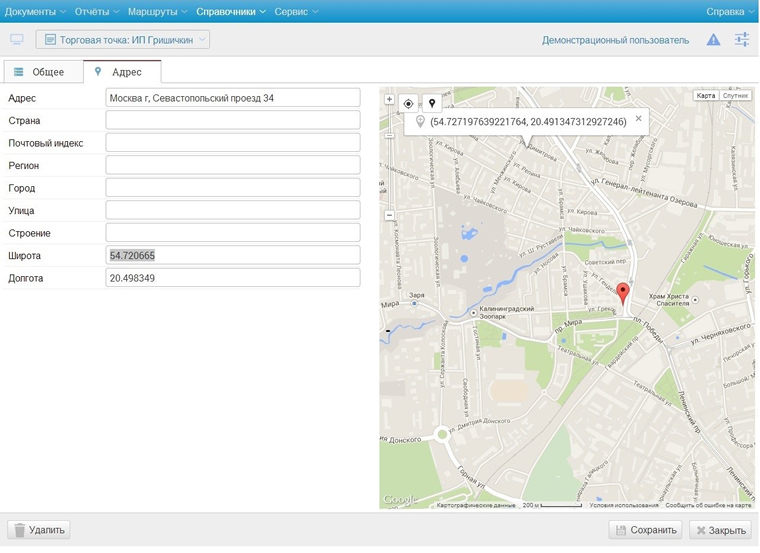Image resolution: width=760 pixels, height=553 pixels.
Task: Zoom in on the map
Action: (389, 99)
